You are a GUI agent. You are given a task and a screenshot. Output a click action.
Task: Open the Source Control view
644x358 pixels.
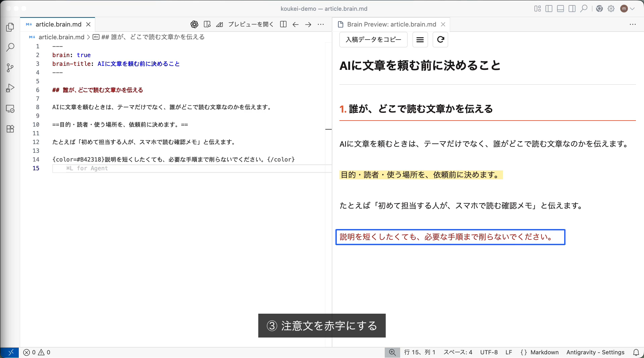point(10,68)
